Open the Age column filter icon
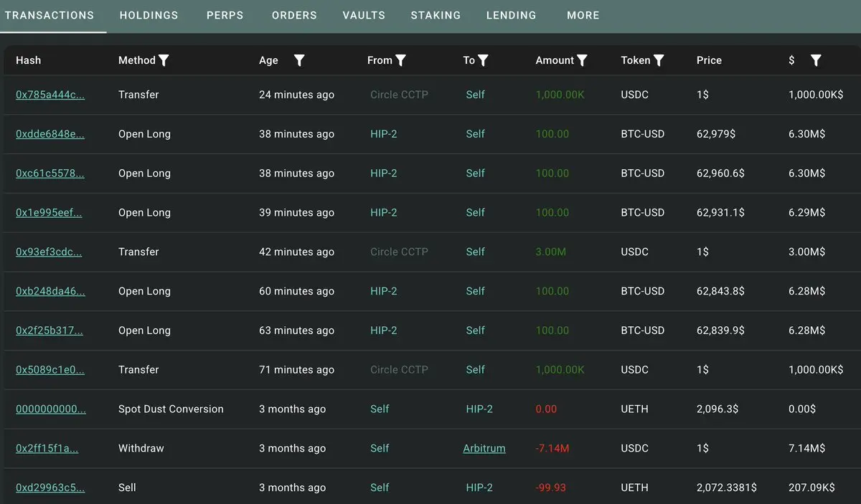This screenshot has height=504, width=861. pos(299,60)
